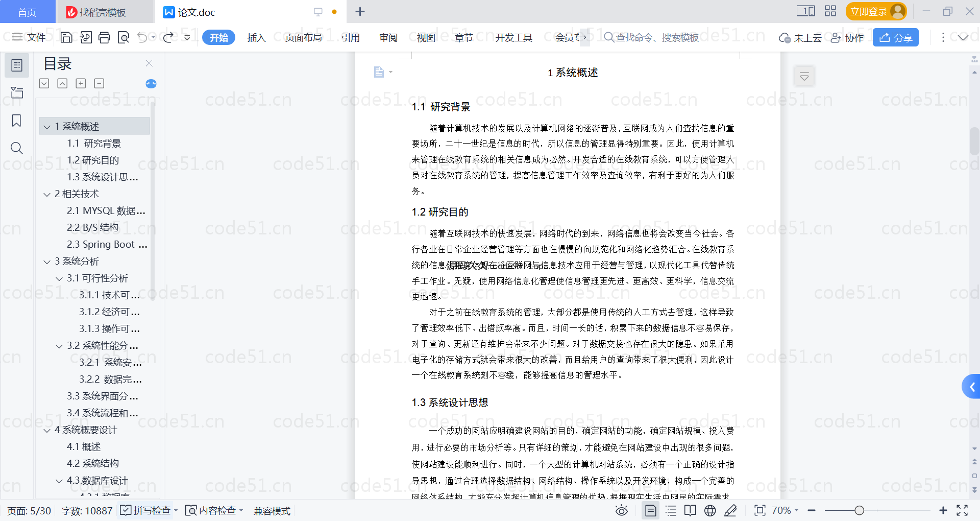The height and width of the screenshot is (521, 980).
Task: Click the Redo arrow icon
Action: pyautogui.click(x=168, y=37)
